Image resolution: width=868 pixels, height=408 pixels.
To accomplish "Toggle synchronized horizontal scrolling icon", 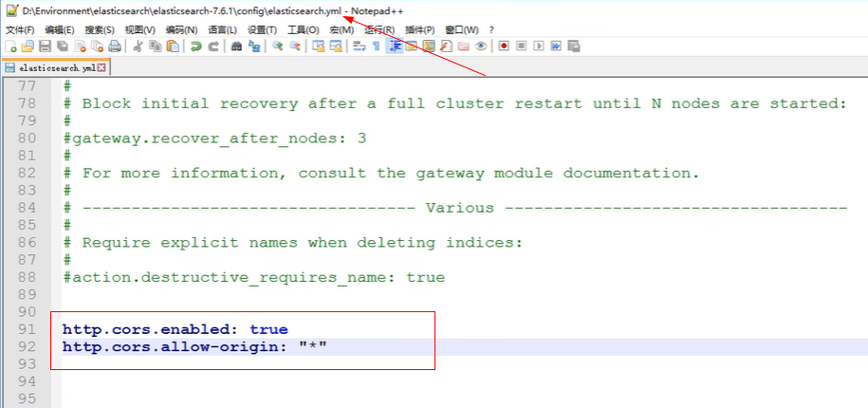I will tap(336, 46).
